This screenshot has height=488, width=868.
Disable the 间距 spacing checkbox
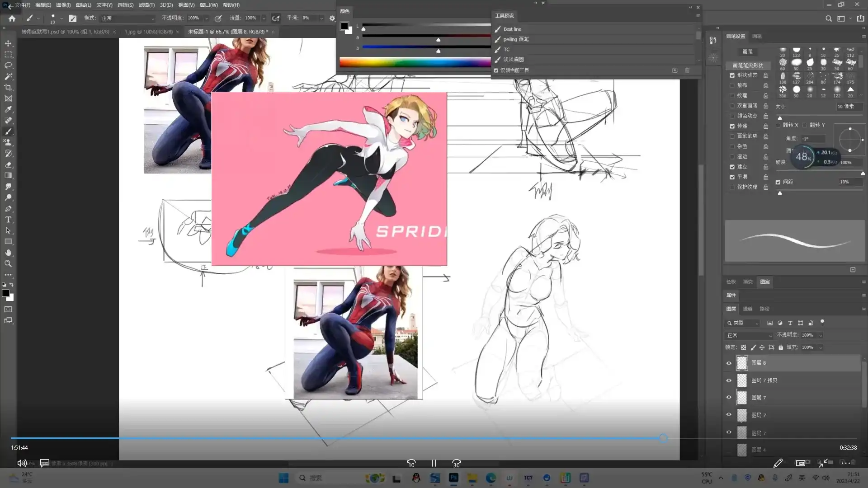point(778,182)
